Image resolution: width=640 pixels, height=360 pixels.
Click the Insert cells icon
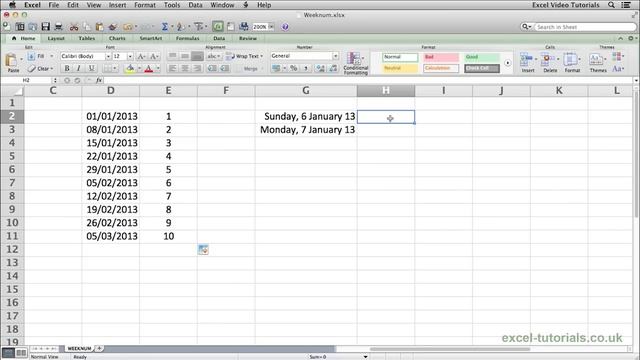pyautogui.click(x=527, y=62)
